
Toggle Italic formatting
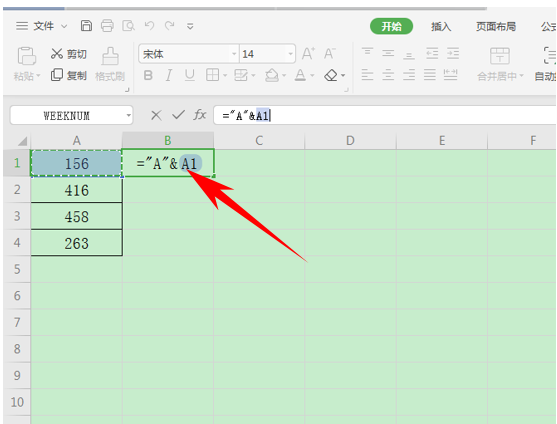[169, 75]
